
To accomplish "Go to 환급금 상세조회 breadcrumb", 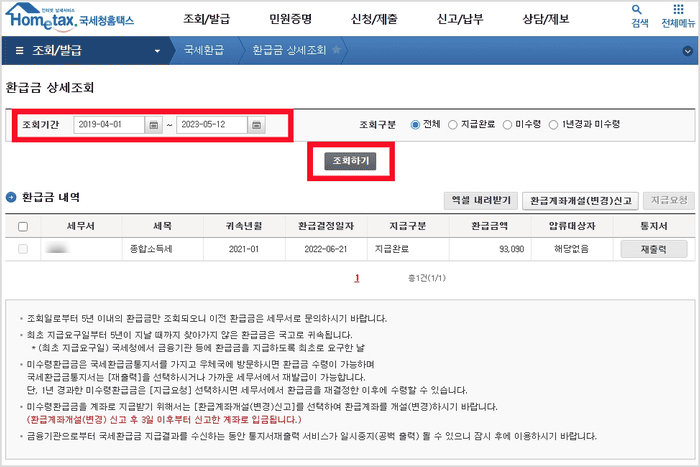I will click(289, 50).
